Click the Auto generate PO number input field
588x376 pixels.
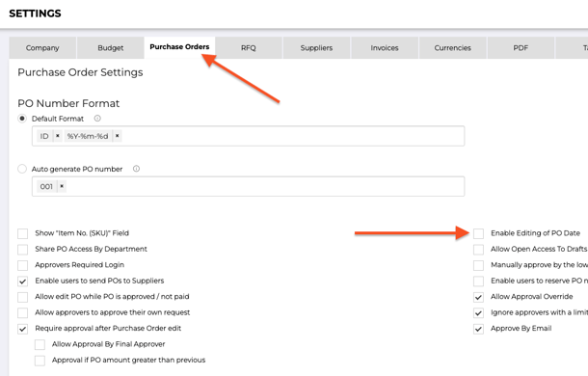(x=249, y=186)
